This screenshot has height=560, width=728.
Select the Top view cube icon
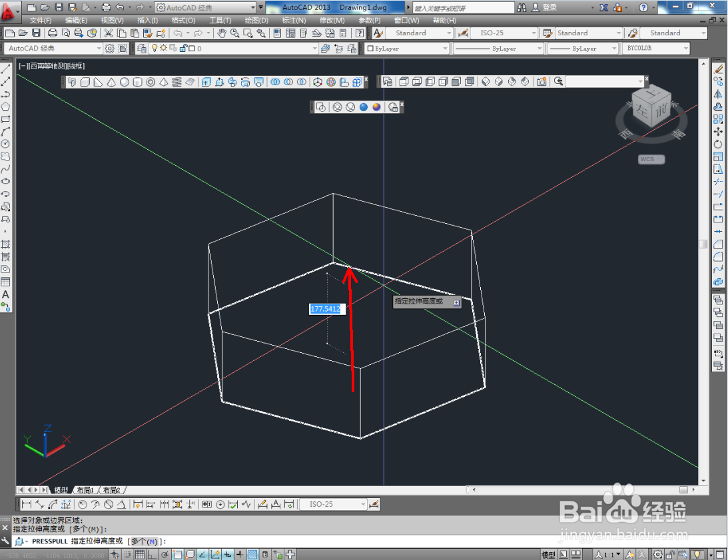tap(404, 82)
